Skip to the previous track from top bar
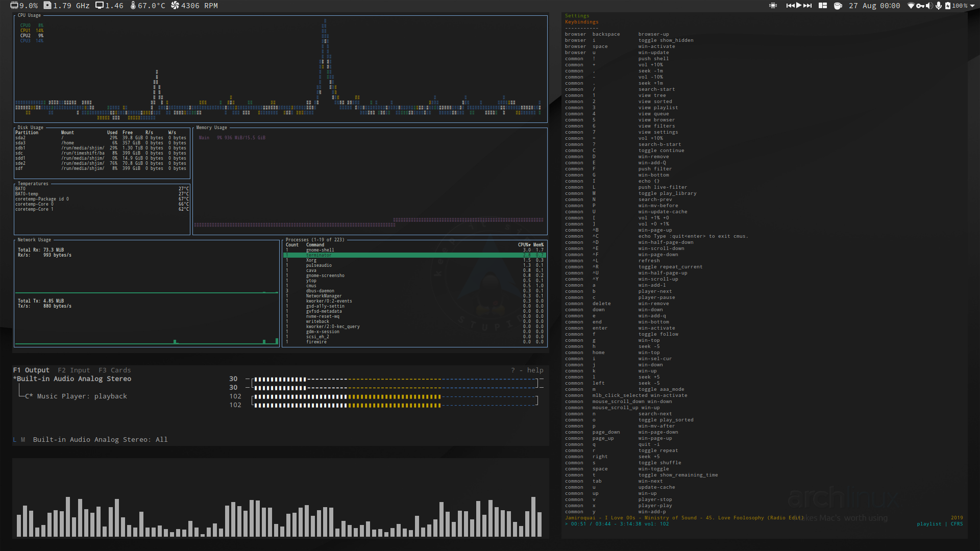Screen dimensions: 980x551 pyautogui.click(x=790, y=6)
